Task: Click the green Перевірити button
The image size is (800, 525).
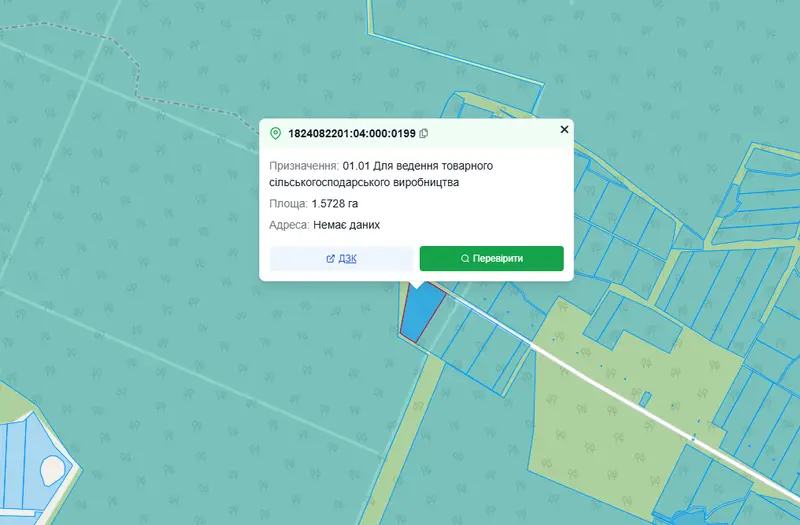Action: [x=492, y=259]
